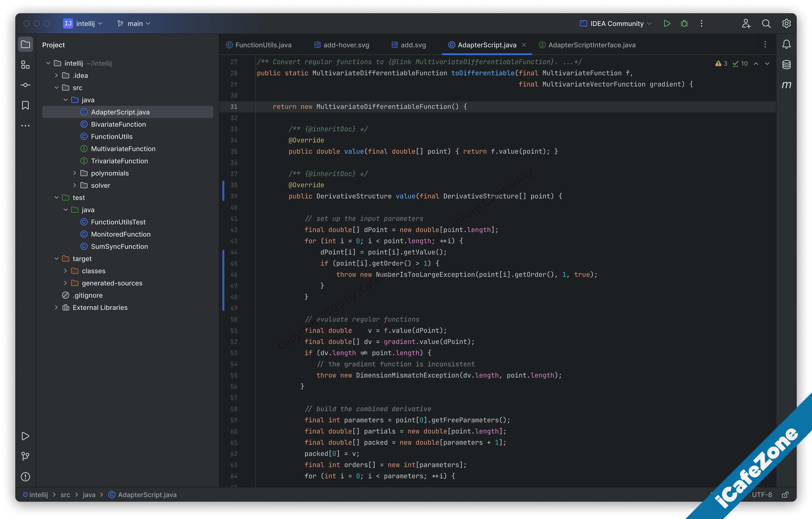Switch to add.svg tab

409,45
